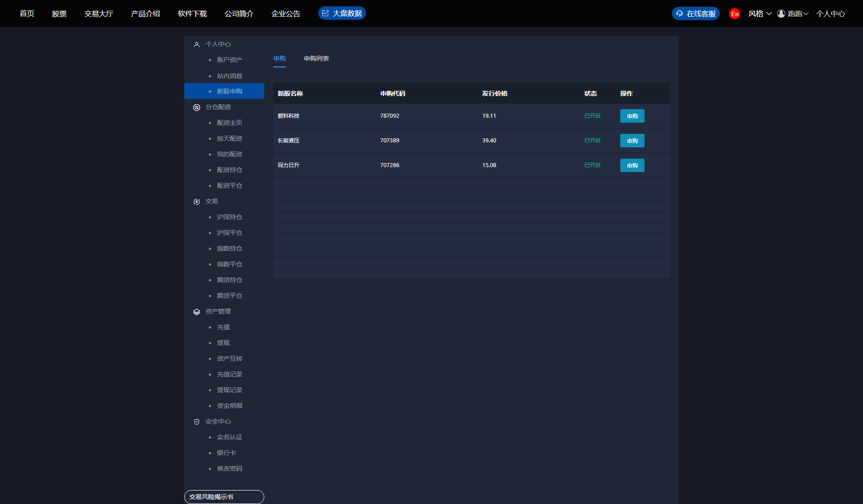This screenshot has height=504, width=863.
Task: Click the 个人中心 person icon in sidebar
Action: point(196,44)
